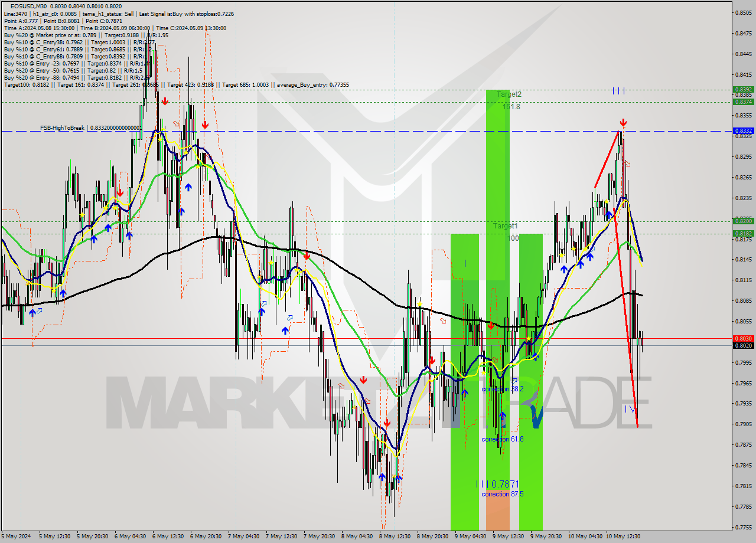Click the green 0.8200 price tag
Image resolution: width=756 pixels, height=543 pixels.
coord(742,221)
